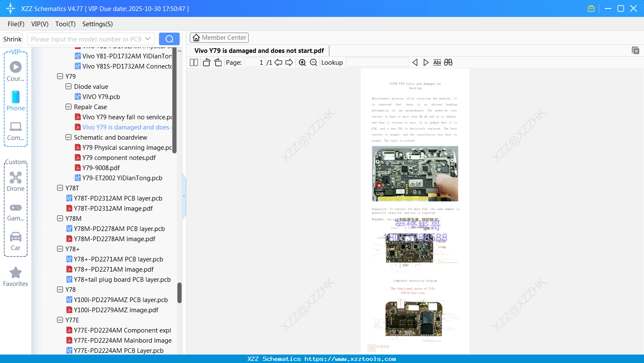Open the Courses video category

pyautogui.click(x=16, y=71)
